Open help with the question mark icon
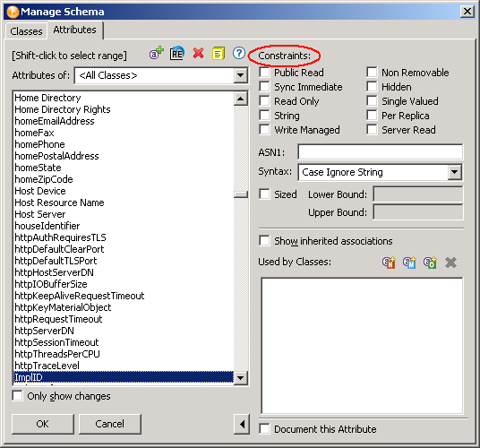 point(239,53)
